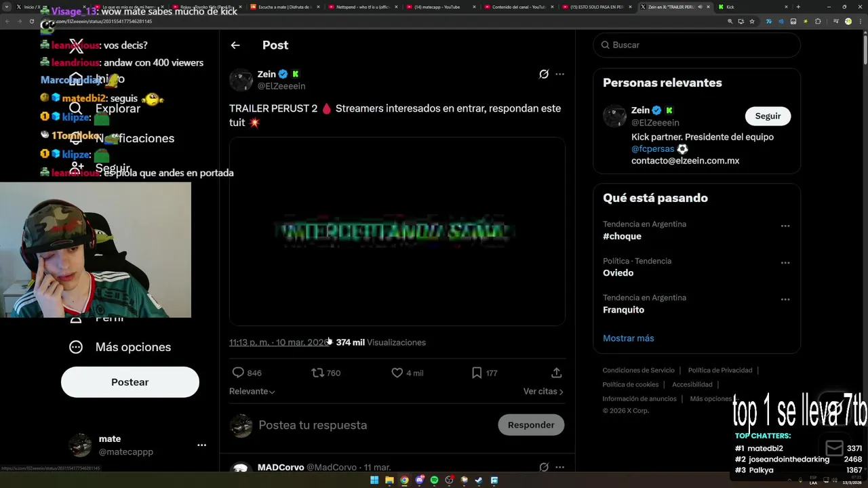Open File Explorer from taskbar
The width and height of the screenshot is (868, 488).
pyautogui.click(x=389, y=481)
